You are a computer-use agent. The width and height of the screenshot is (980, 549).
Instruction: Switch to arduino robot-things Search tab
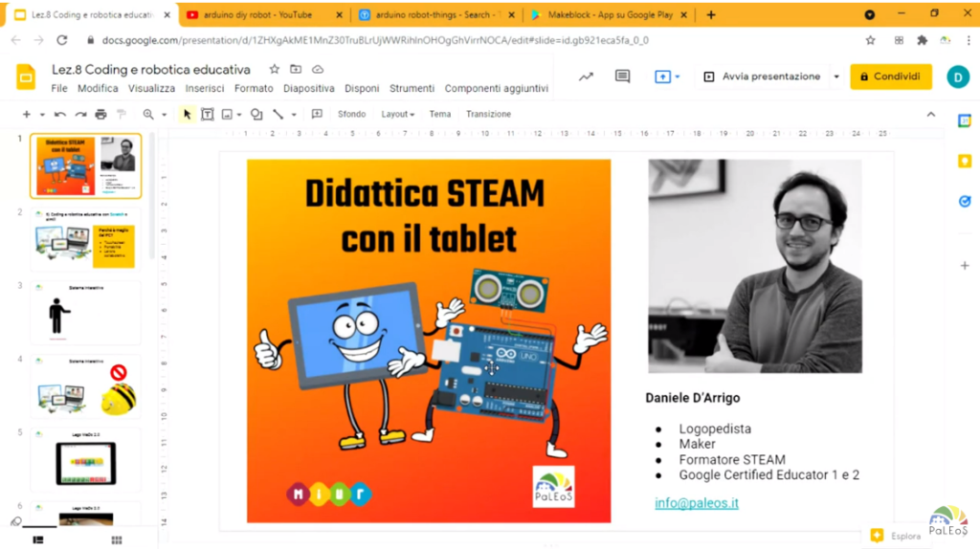click(435, 15)
